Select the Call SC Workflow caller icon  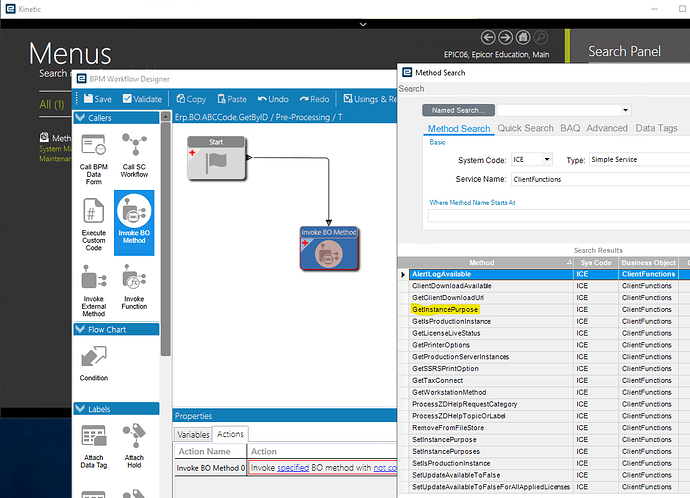point(134,155)
